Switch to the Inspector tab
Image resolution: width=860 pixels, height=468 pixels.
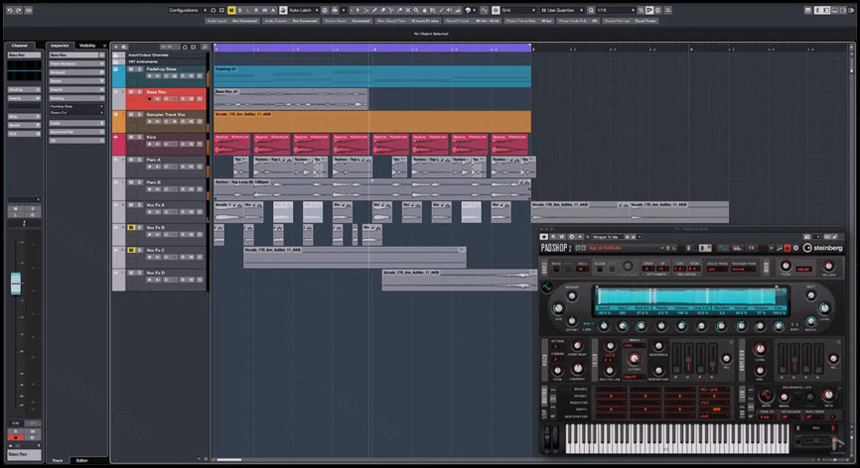click(60, 46)
